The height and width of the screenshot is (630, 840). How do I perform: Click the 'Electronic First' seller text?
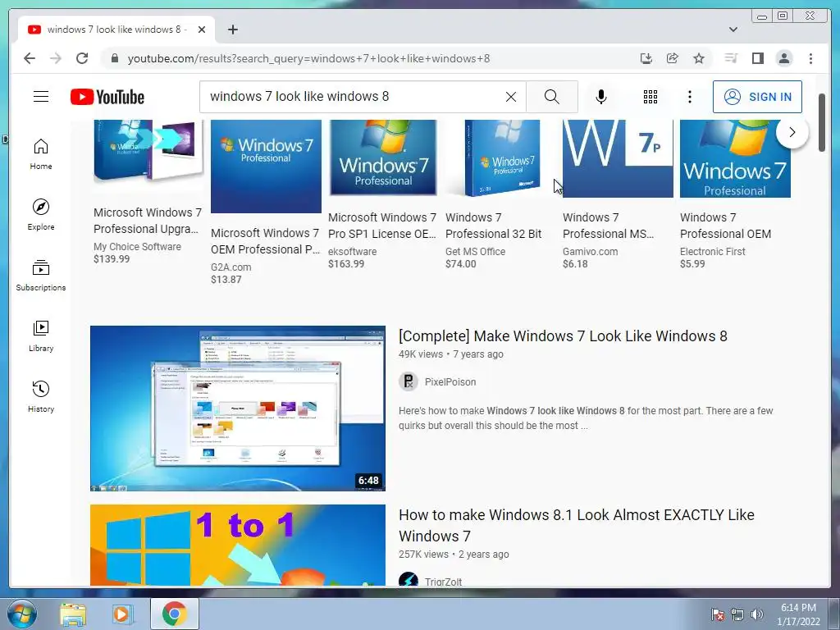coord(713,251)
